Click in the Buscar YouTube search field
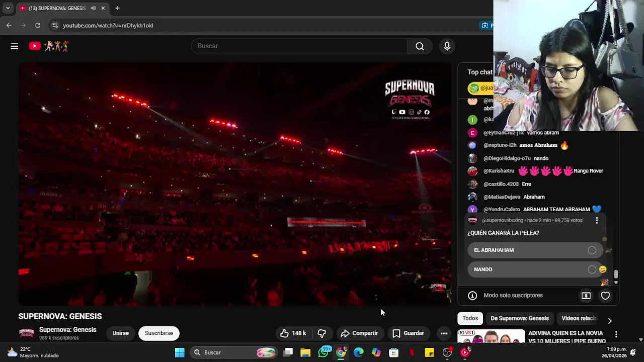 (x=299, y=46)
